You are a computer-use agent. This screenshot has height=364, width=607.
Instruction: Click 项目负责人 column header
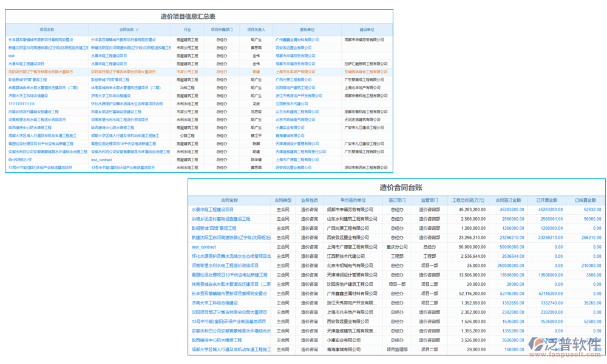click(x=256, y=29)
